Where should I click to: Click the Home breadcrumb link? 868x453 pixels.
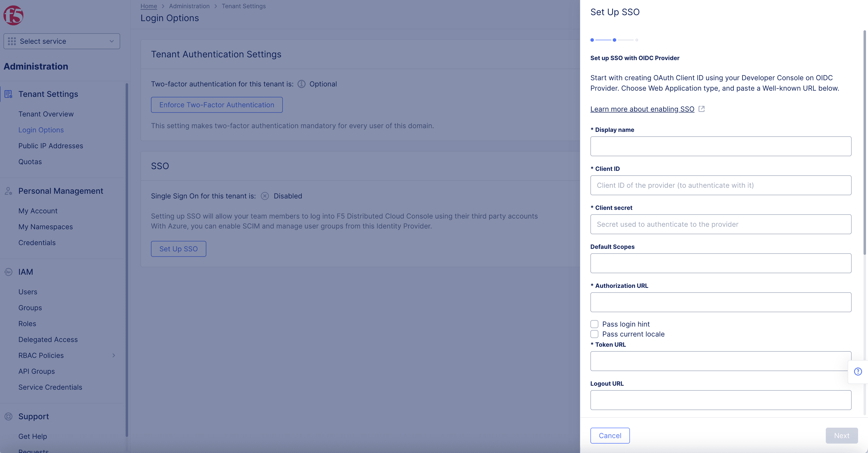148,6
